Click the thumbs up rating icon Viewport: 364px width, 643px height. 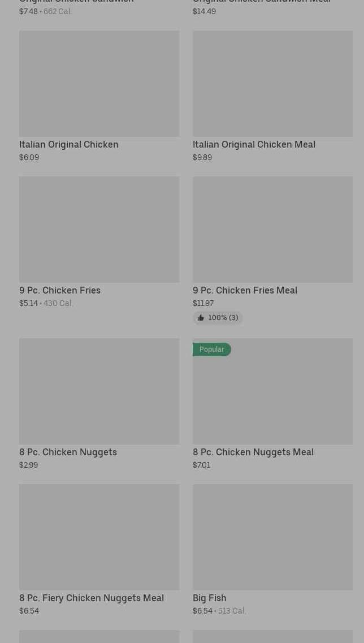pyautogui.click(x=201, y=318)
